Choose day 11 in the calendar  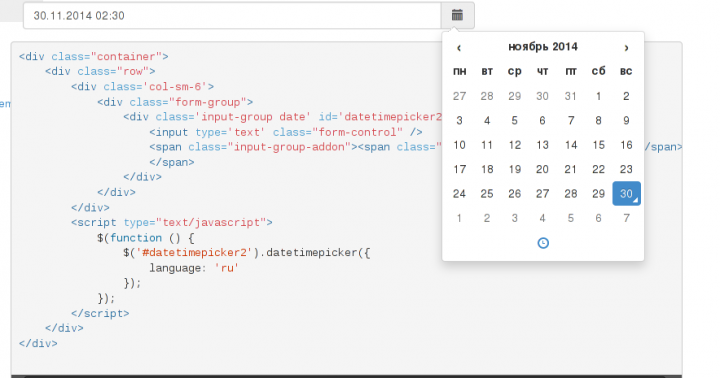pos(487,145)
